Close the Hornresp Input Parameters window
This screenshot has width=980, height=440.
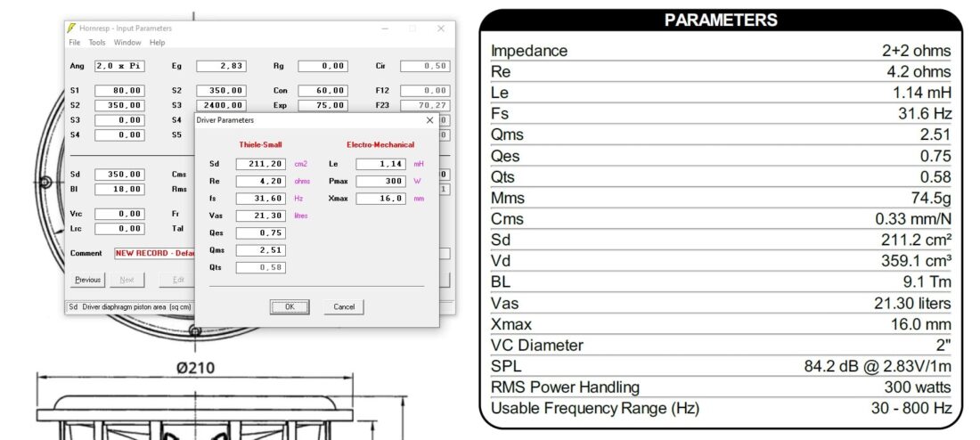click(x=441, y=29)
